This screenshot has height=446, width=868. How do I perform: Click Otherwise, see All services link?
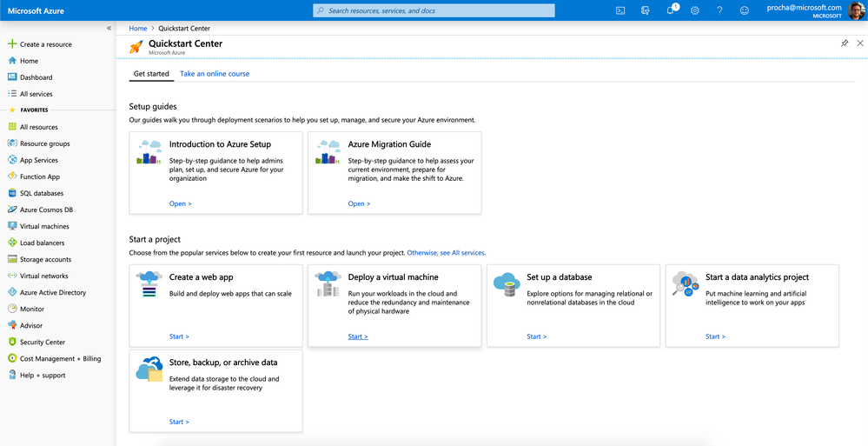pos(447,253)
